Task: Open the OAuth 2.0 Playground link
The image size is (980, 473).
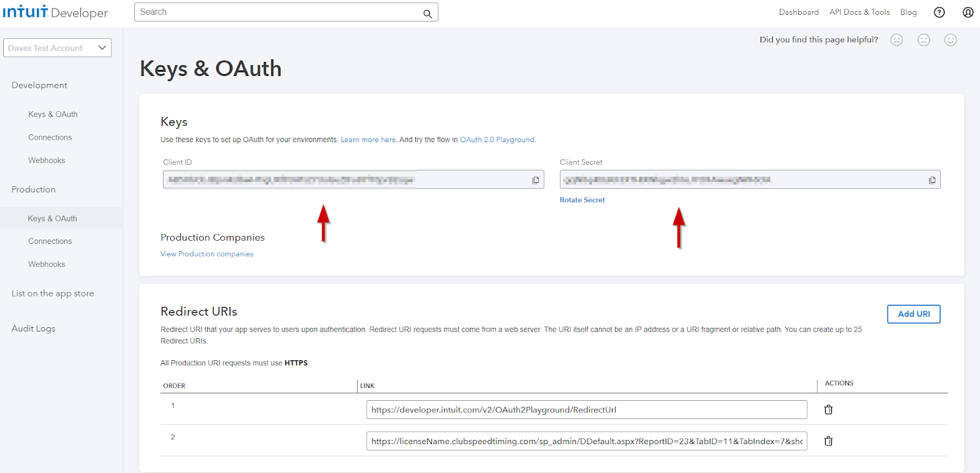Action: pos(497,140)
